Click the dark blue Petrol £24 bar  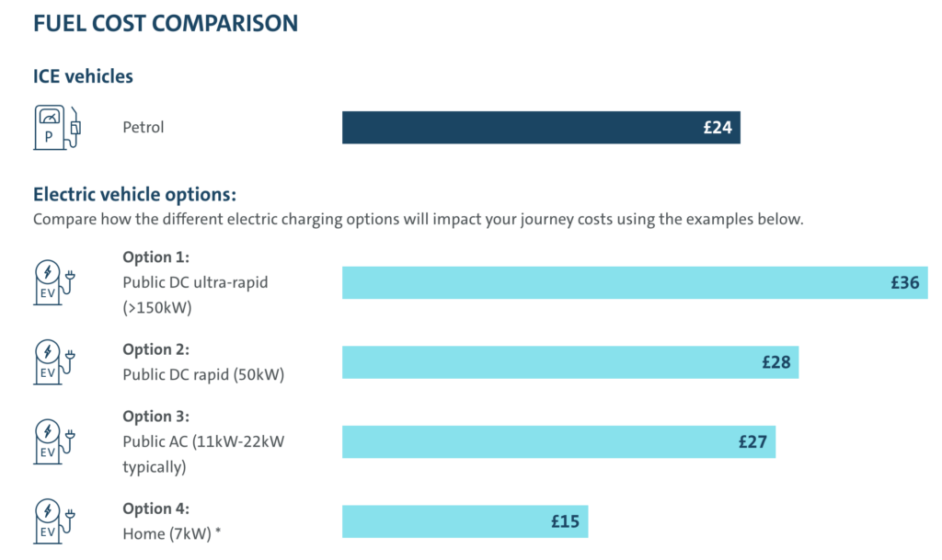point(540,128)
